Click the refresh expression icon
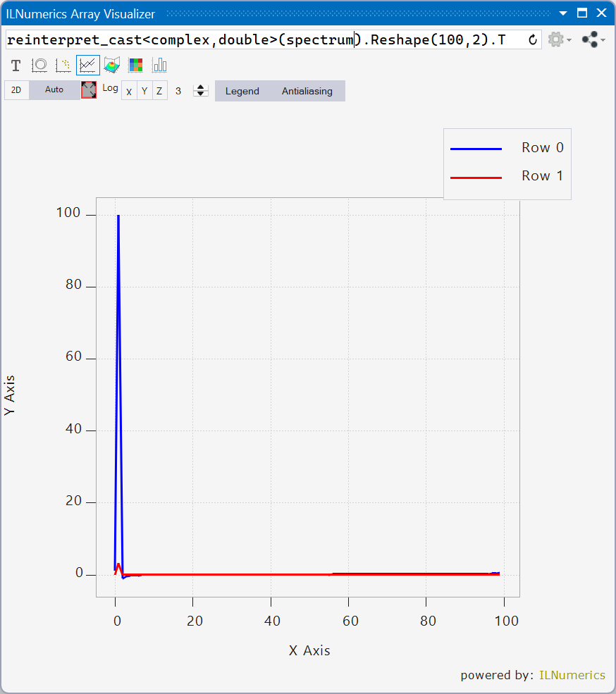616x694 pixels. point(533,40)
